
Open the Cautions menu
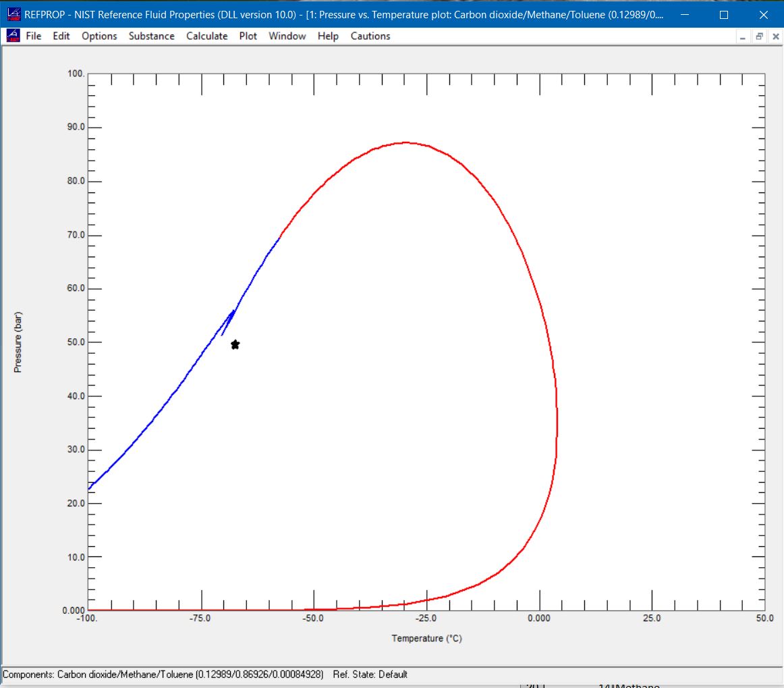pos(370,36)
